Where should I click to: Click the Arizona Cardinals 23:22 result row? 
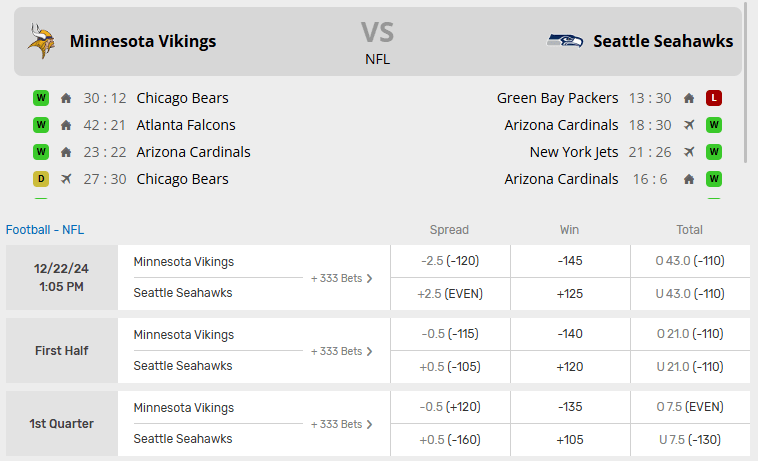coord(193,152)
